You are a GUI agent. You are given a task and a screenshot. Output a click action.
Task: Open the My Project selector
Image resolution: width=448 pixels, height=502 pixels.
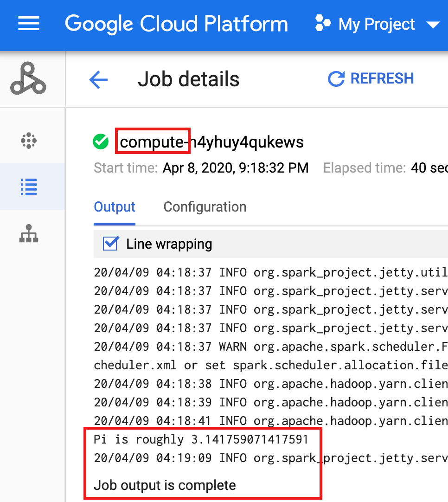pos(377,24)
